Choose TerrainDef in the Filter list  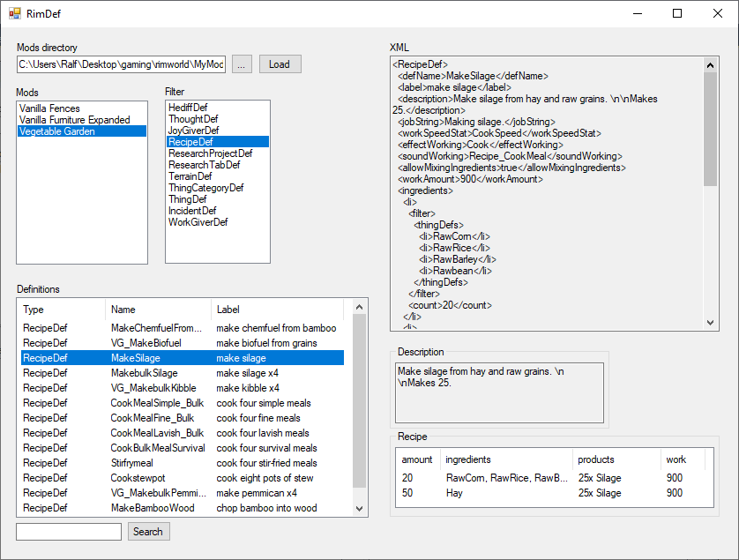point(218,175)
